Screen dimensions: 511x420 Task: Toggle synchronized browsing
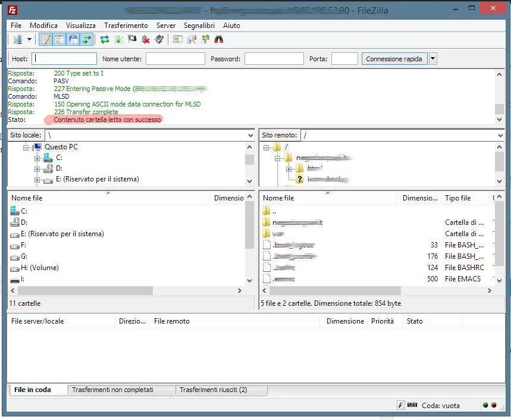tap(205, 39)
